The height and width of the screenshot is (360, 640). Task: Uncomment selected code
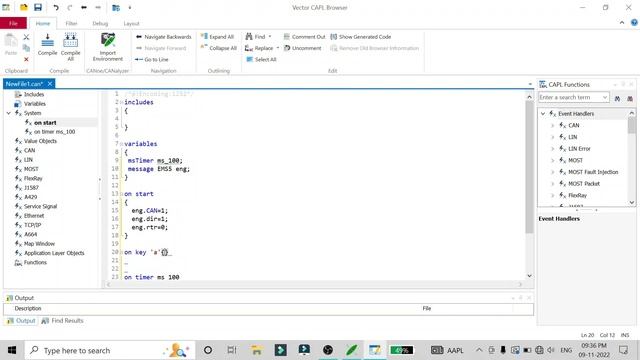pos(302,48)
